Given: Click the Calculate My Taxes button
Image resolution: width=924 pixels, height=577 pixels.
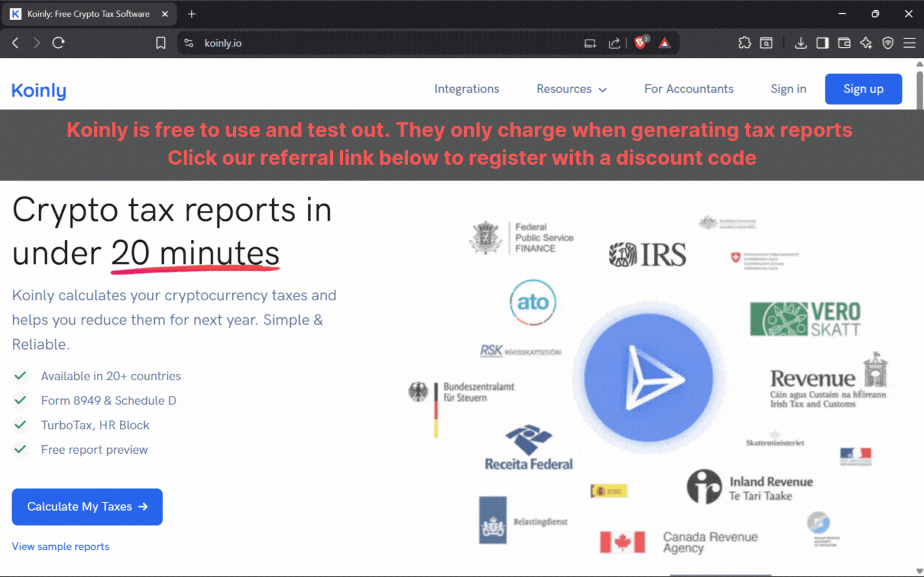Looking at the screenshot, I should pyautogui.click(x=87, y=507).
